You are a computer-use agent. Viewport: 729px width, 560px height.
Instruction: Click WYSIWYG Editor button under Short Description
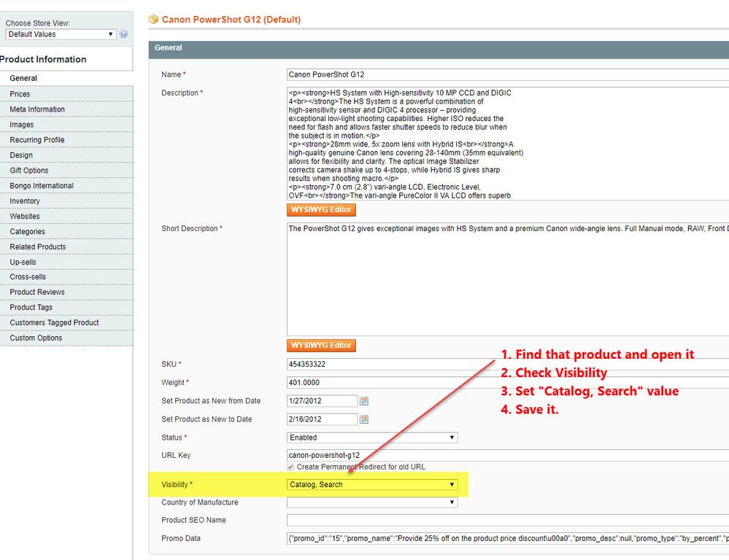[321, 345]
